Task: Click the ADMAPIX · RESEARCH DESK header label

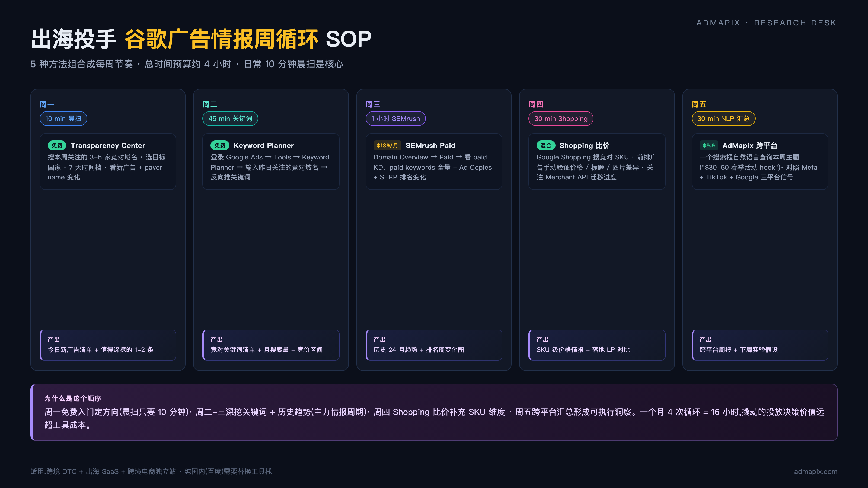Action: pos(766,23)
